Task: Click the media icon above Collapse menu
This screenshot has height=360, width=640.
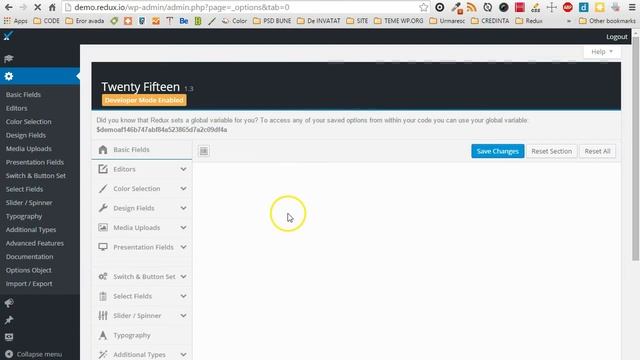Action: (9, 337)
